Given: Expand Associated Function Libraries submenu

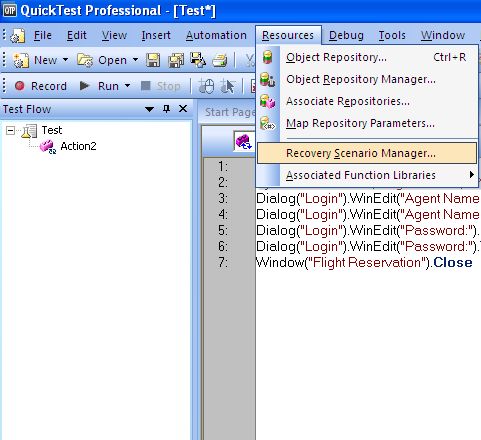Looking at the screenshot, I should point(367,175).
